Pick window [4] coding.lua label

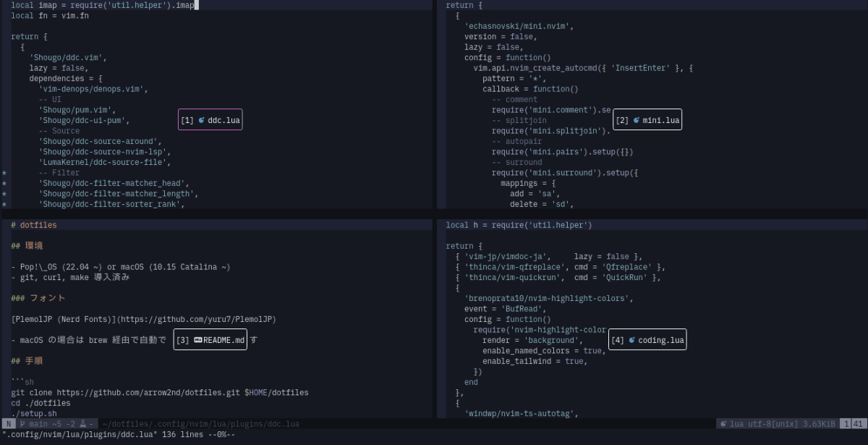647,340
